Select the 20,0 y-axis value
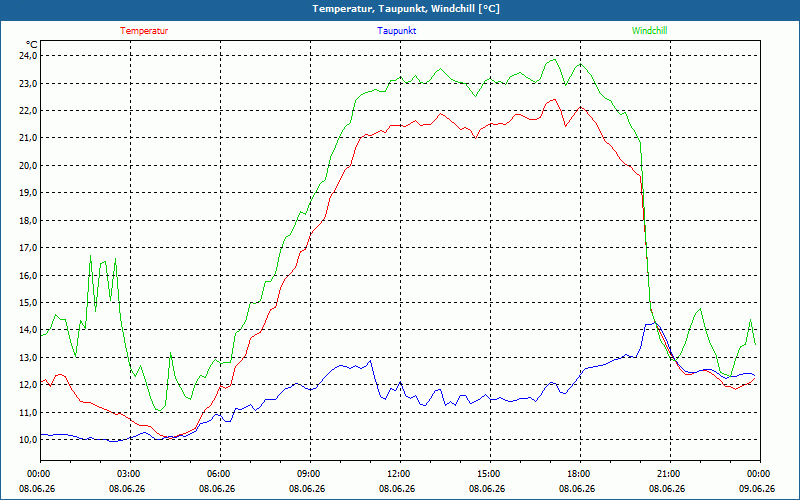This screenshot has width=800, height=500. tap(28, 165)
